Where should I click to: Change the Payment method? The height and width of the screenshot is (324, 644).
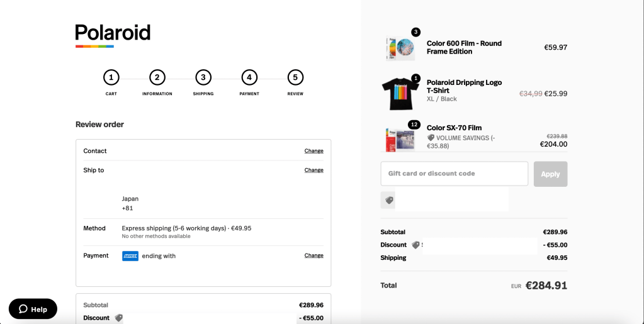[314, 255]
